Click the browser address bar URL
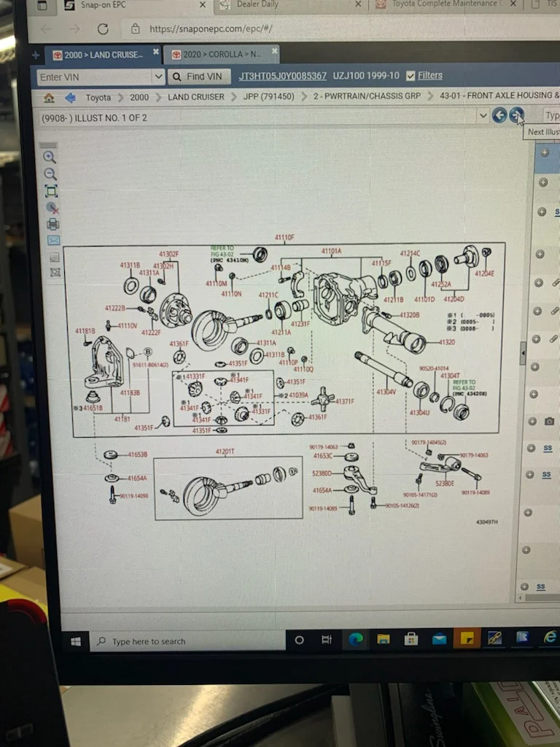 click(211, 28)
